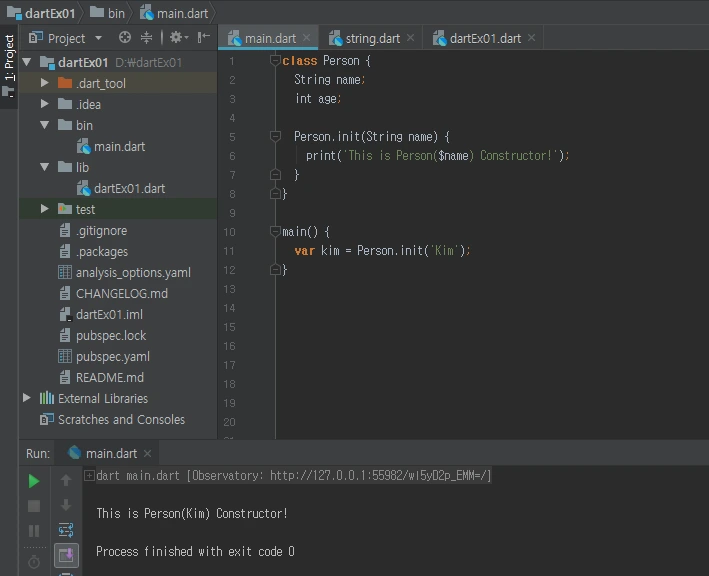Expand the .idea folder

point(44,104)
